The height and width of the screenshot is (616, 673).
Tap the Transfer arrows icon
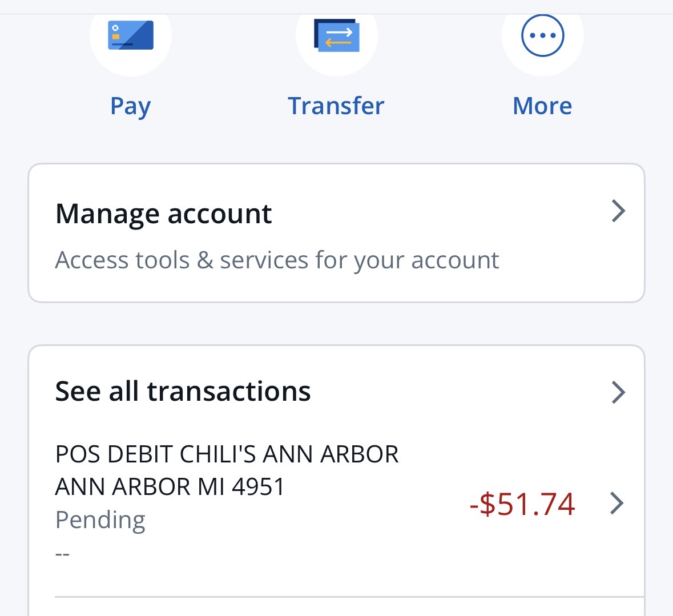(x=337, y=35)
